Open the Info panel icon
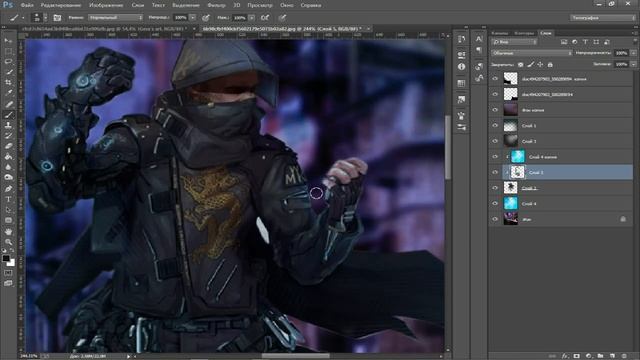This screenshot has width=640, height=360. 462,67
